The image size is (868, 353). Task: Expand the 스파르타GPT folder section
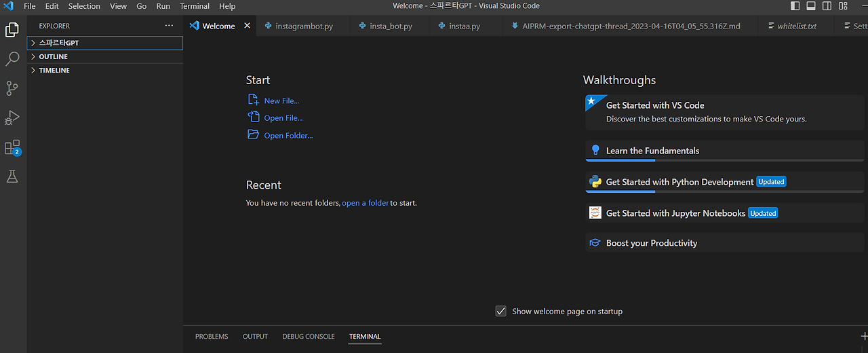pyautogui.click(x=105, y=43)
